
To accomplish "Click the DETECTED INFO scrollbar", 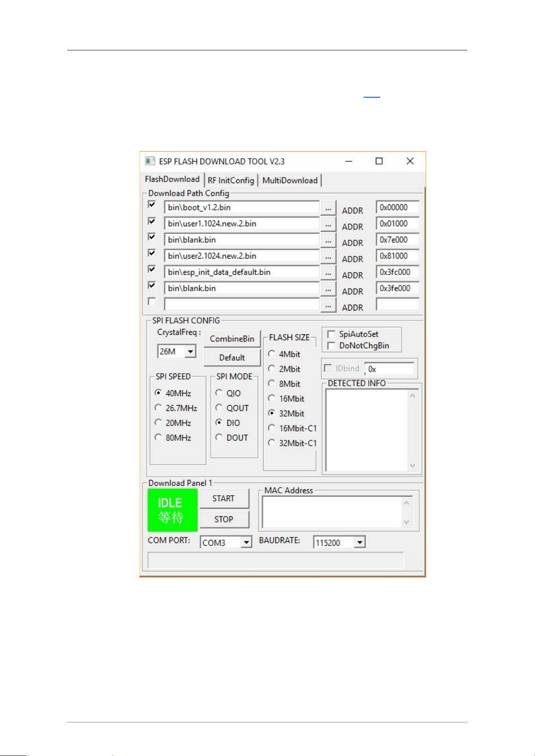I will (x=413, y=430).
